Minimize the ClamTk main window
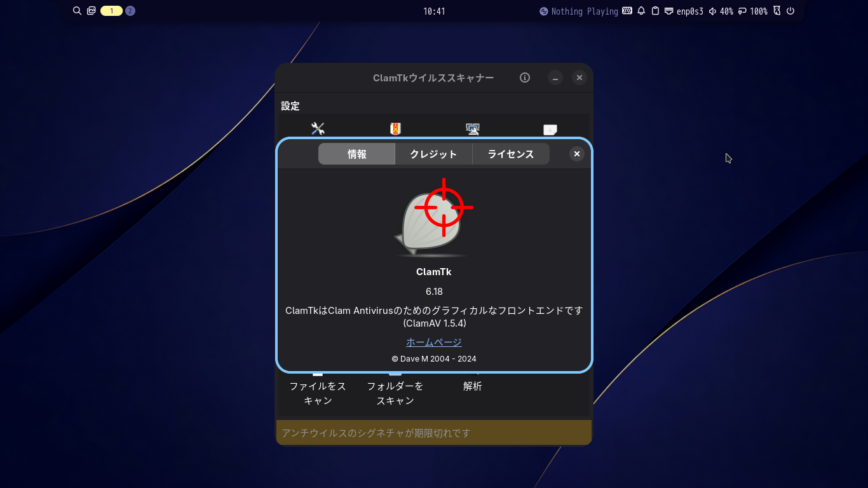This screenshot has height=488, width=868. pyautogui.click(x=555, y=78)
